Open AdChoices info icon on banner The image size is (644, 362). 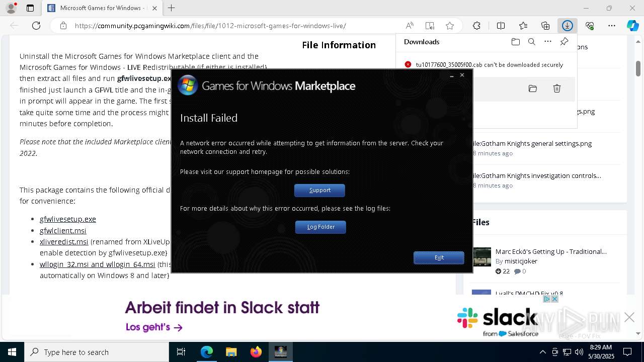click(x=546, y=299)
